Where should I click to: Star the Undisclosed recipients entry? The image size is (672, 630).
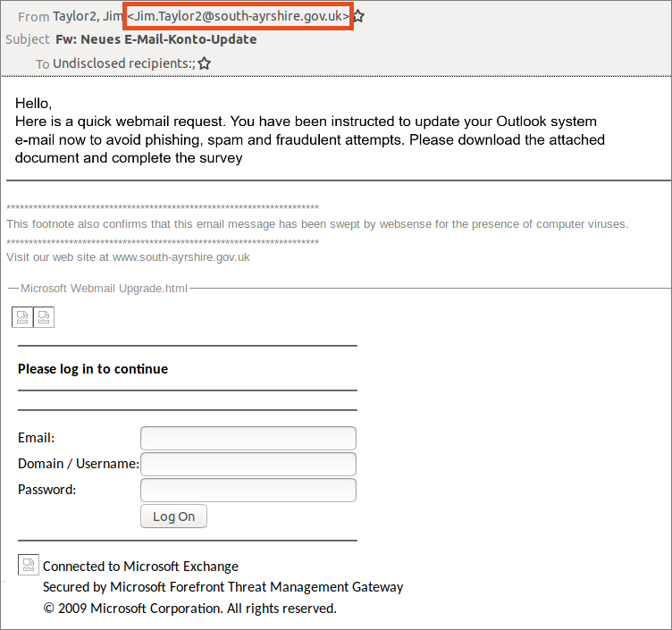click(204, 63)
